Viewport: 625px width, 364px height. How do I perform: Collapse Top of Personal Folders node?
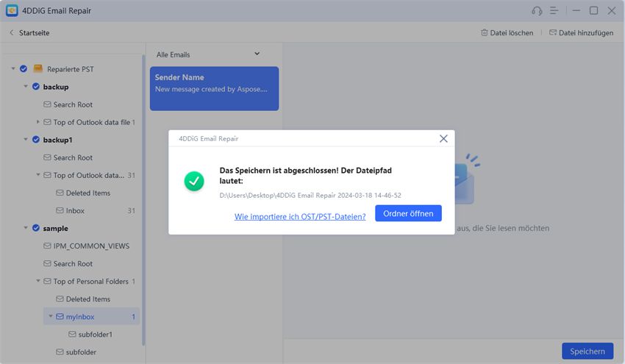click(x=38, y=281)
